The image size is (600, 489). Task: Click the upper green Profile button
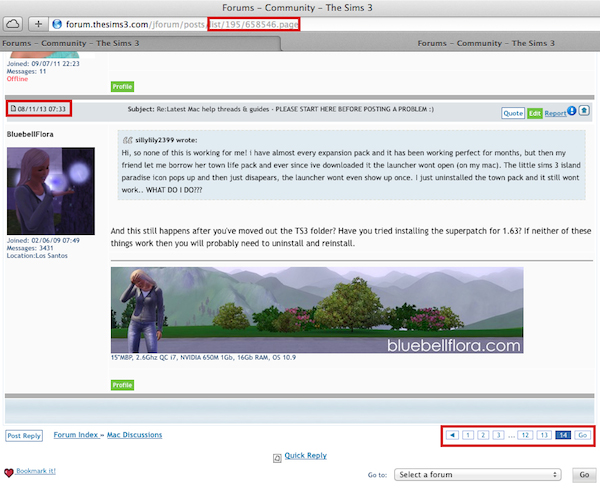(x=122, y=86)
